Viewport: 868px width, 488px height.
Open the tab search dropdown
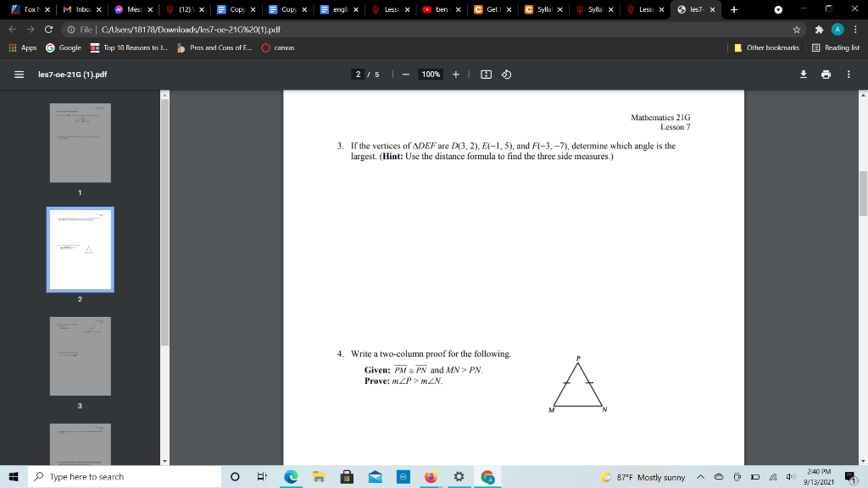(778, 9)
